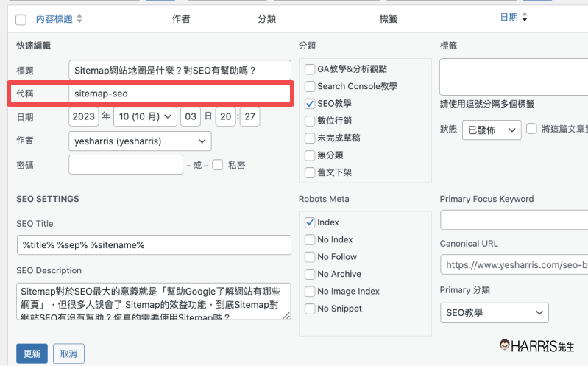Click the Canonical URL field

514,264
